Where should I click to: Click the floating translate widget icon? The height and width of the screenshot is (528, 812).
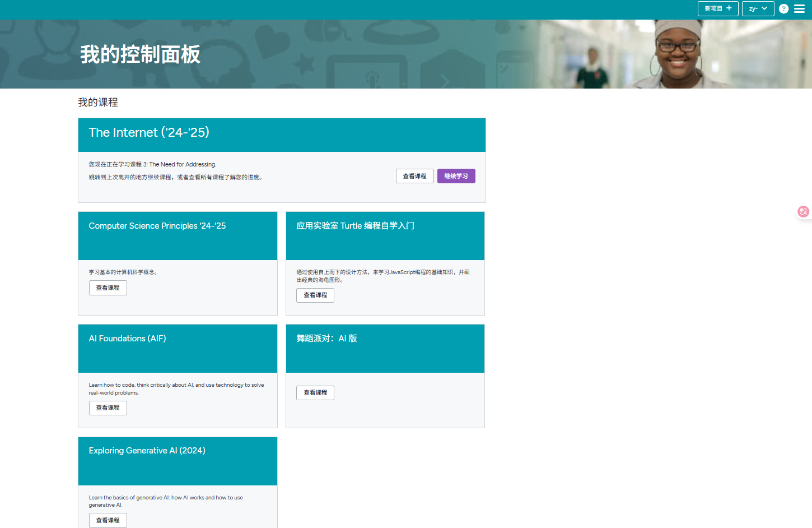(x=803, y=211)
